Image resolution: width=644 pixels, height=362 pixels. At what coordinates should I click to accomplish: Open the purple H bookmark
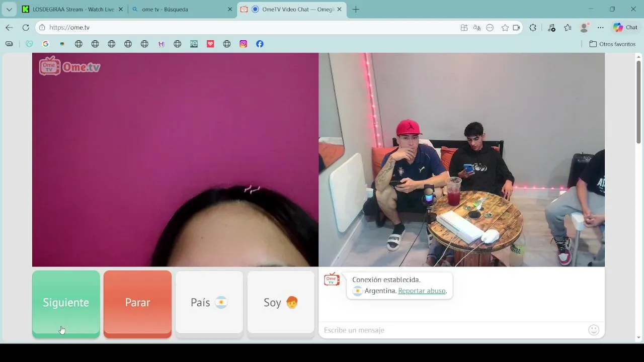161,44
